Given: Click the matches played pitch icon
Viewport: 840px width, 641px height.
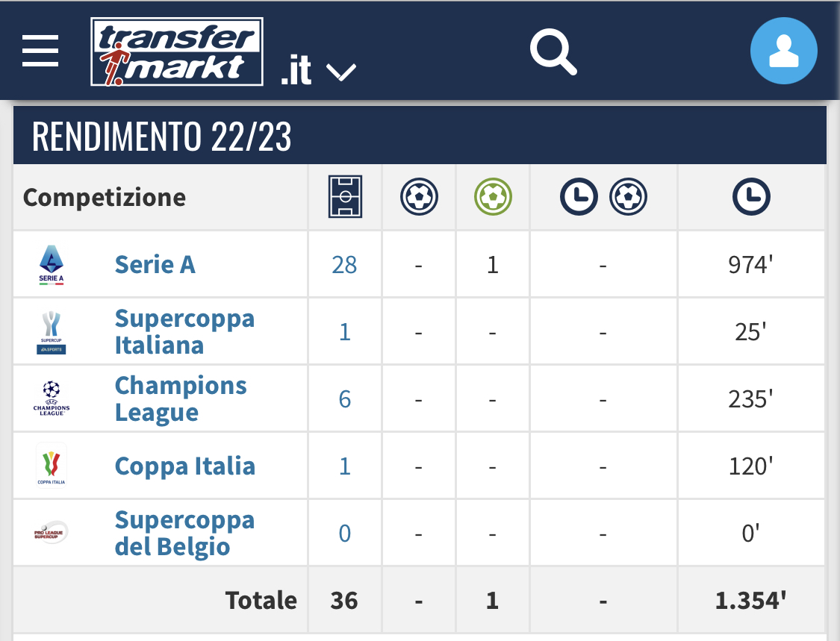Looking at the screenshot, I should point(345,197).
